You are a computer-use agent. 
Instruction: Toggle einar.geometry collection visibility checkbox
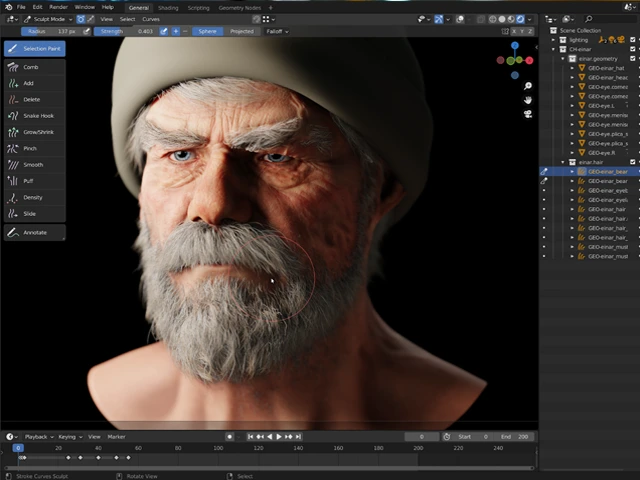coord(633,59)
